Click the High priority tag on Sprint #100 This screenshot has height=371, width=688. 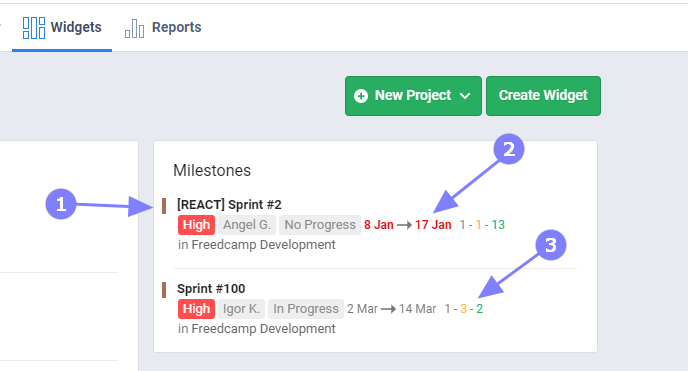click(197, 309)
